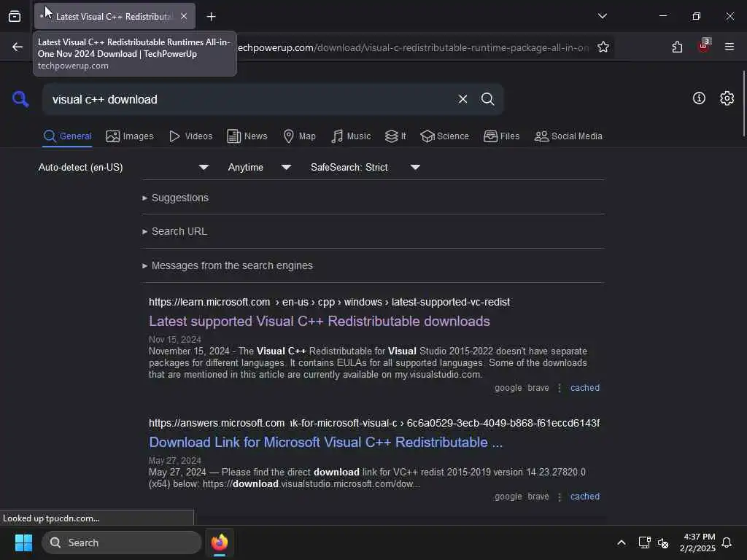This screenshot has height=560, width=747.
Task: Go back to the previous page
Action: (x=18, y=47)
